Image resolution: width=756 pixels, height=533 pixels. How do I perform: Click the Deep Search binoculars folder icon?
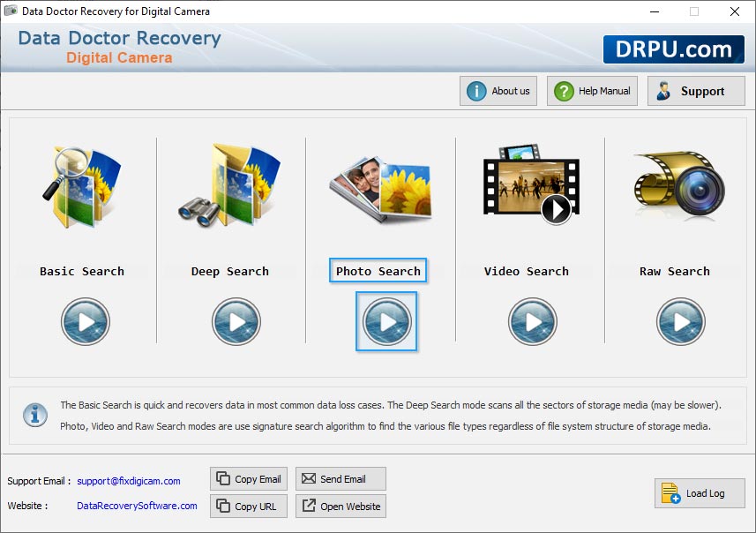[229, 185]
